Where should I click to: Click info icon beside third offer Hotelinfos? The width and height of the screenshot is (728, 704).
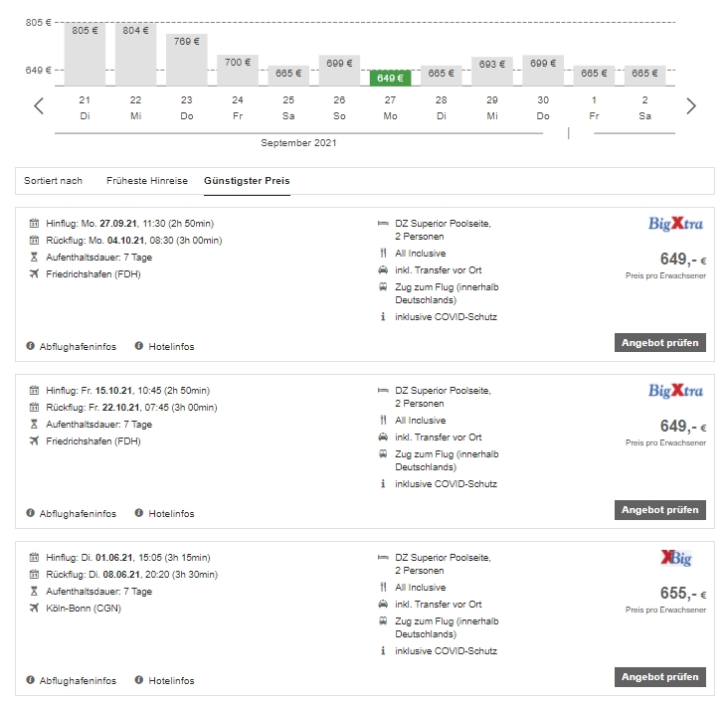(140, 680)
